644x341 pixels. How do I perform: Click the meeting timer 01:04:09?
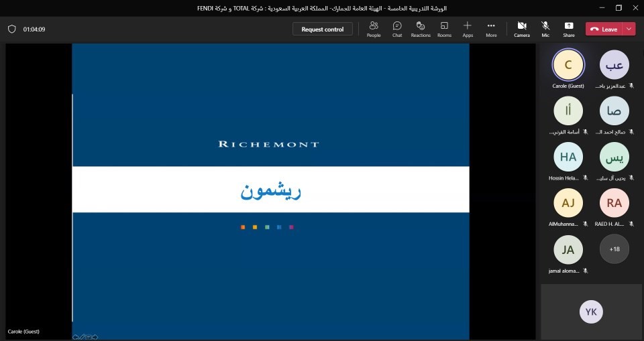[34, 29]
